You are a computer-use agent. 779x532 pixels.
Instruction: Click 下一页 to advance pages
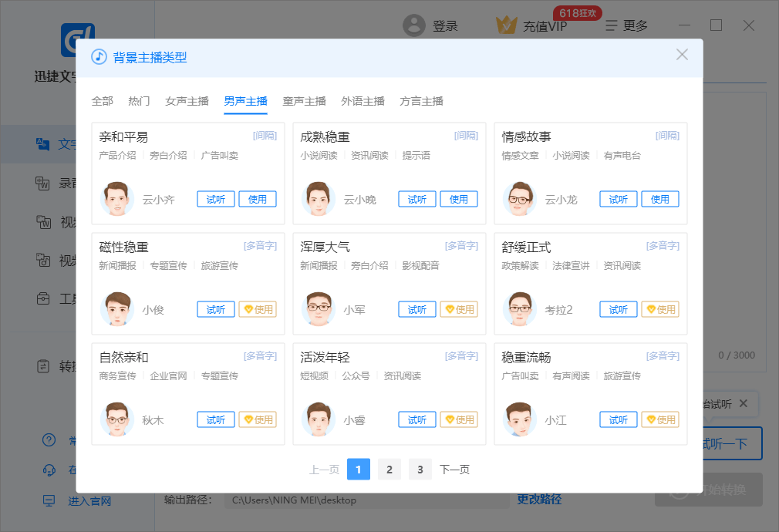coord(454,470)
